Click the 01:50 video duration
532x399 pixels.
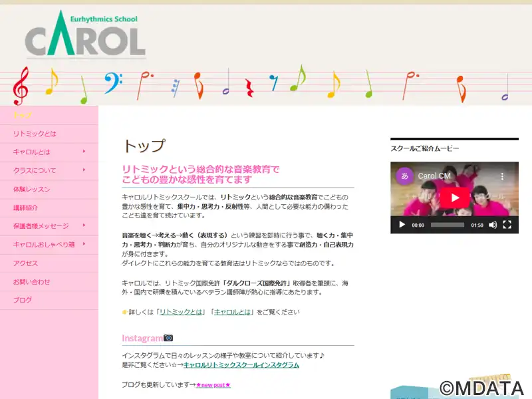pyautogui.click(x=477, y=225)
